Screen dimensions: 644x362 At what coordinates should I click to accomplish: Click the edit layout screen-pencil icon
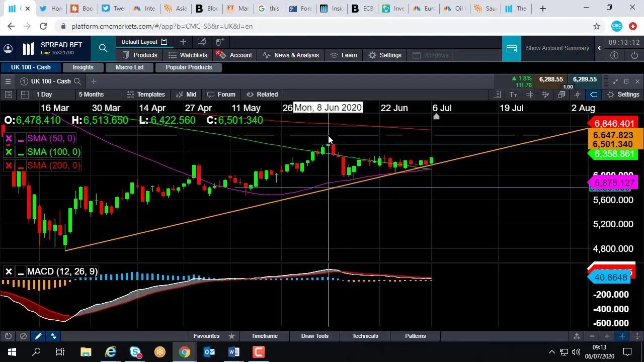click(202, 42)
